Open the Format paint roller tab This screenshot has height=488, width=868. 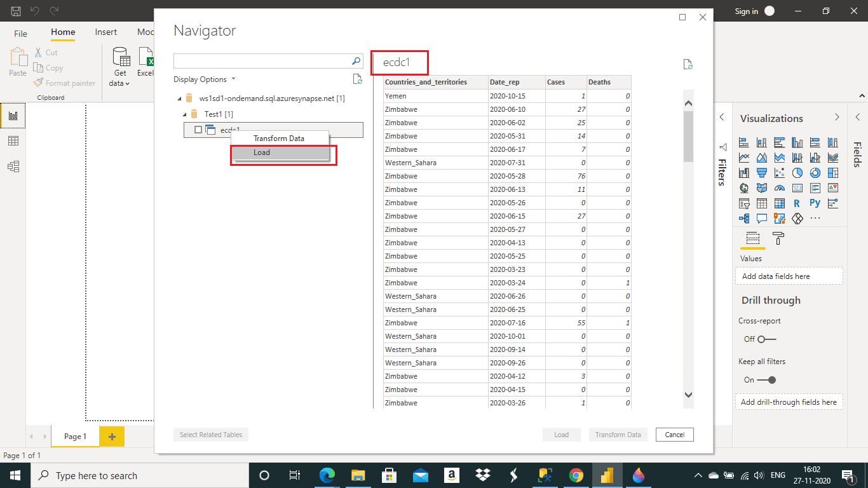[x=778, y=239]
